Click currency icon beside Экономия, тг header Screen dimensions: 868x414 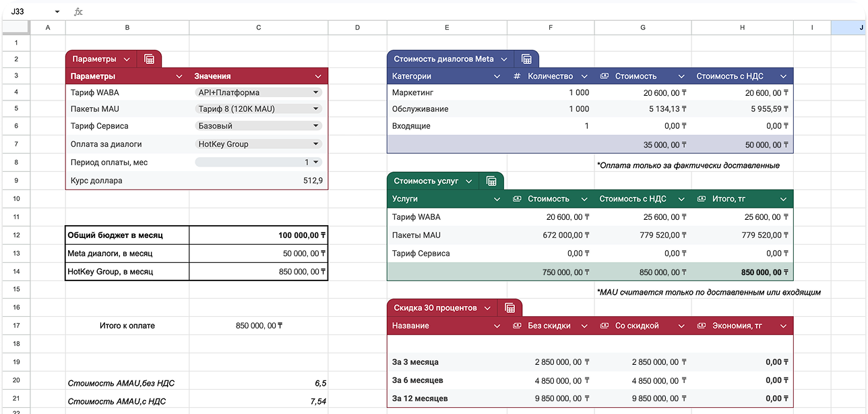(702, 326)
